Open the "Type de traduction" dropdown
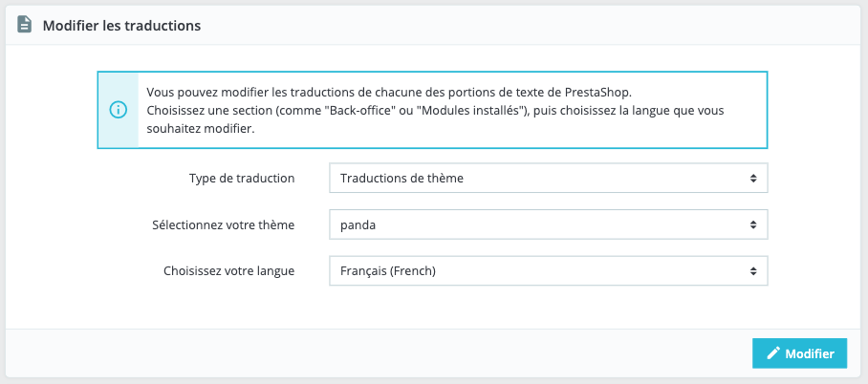 click(547, 179)
